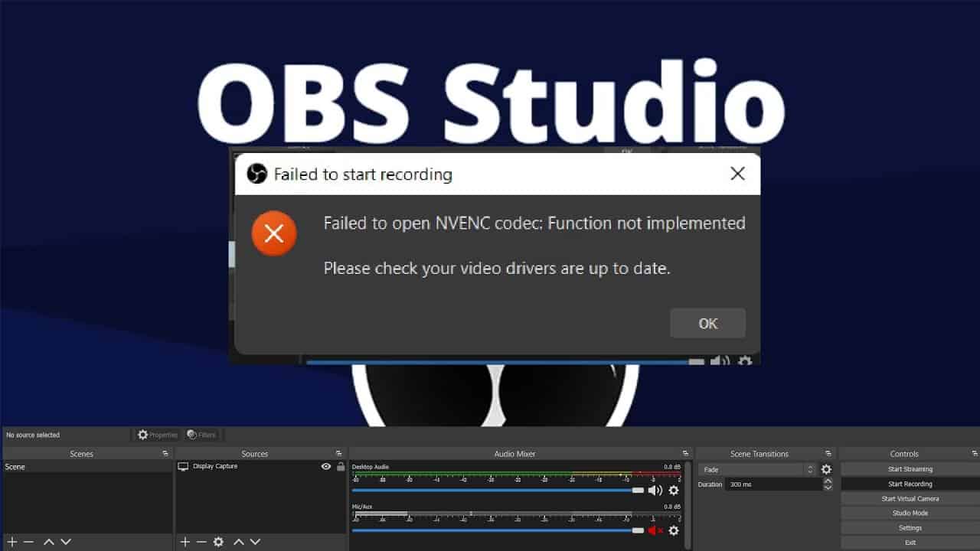The height and width of the screenshot is (551, 980).
Task: Click gear icon in background video player
Action: [744, 360]
